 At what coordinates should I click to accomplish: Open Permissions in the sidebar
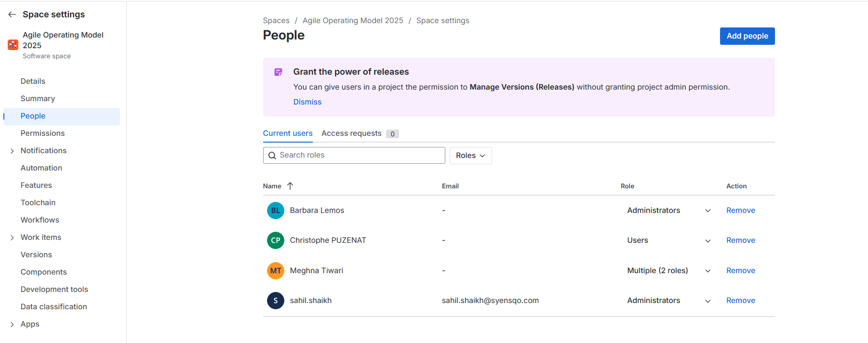click(x=42, y=133)
